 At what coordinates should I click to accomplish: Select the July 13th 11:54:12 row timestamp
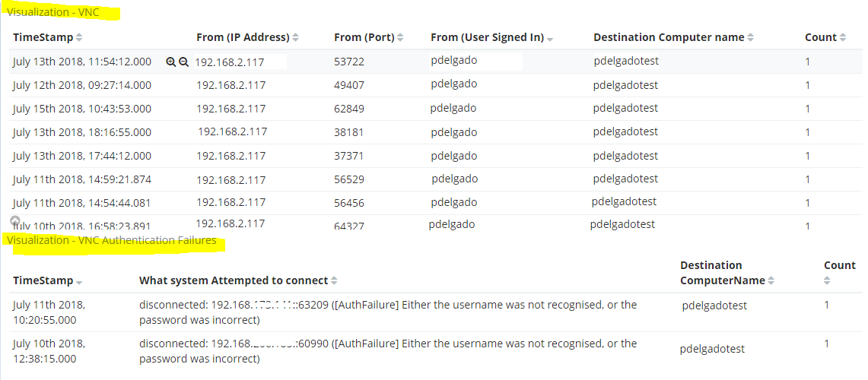pyautogui.click(x=82, y=62)
